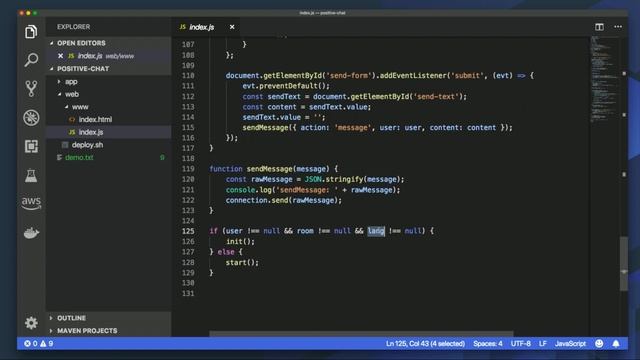The width and height of the screenshot is (640, 360).
Task: Click the selected word lang on line 125
Action: (376, 231)
